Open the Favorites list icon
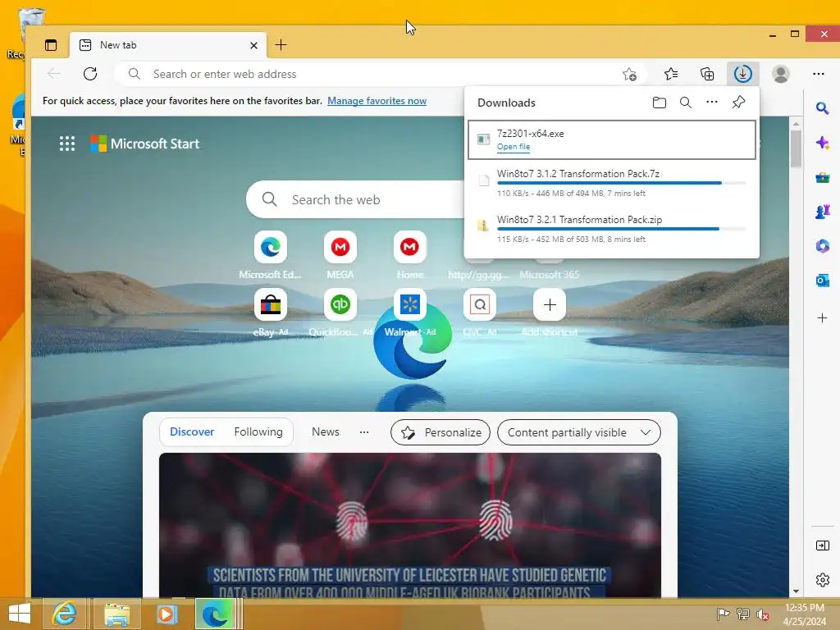 click(x=671, y=74)
